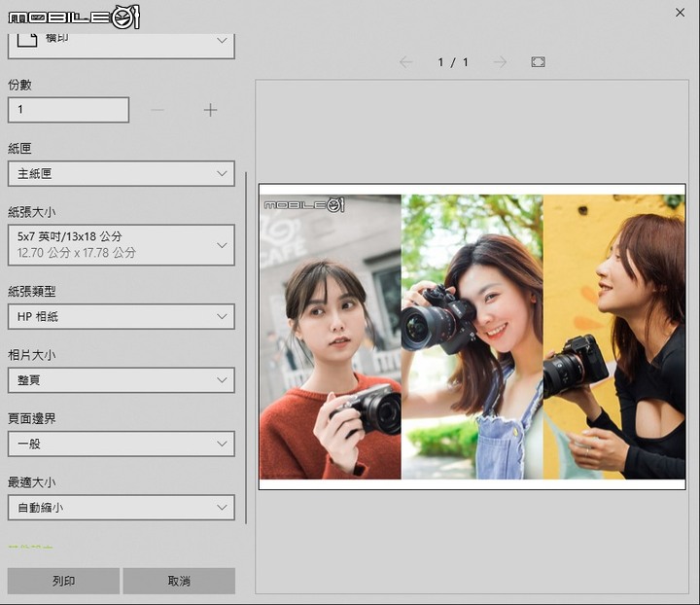The height and width of the screenshot is (605, 700).
Task: Open the orientation dropdown showing 橫印
Action: [121, 45]
